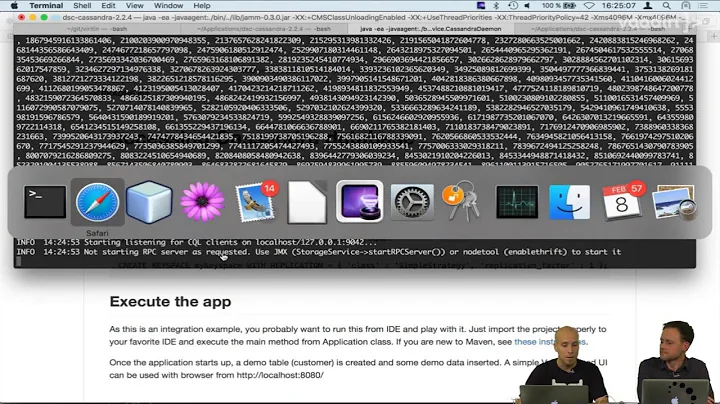Viewport: 720px width, 404px height.
Task: Switch to Safari in the app switcher
Action: pyautogui.click(x=97, y=202)
